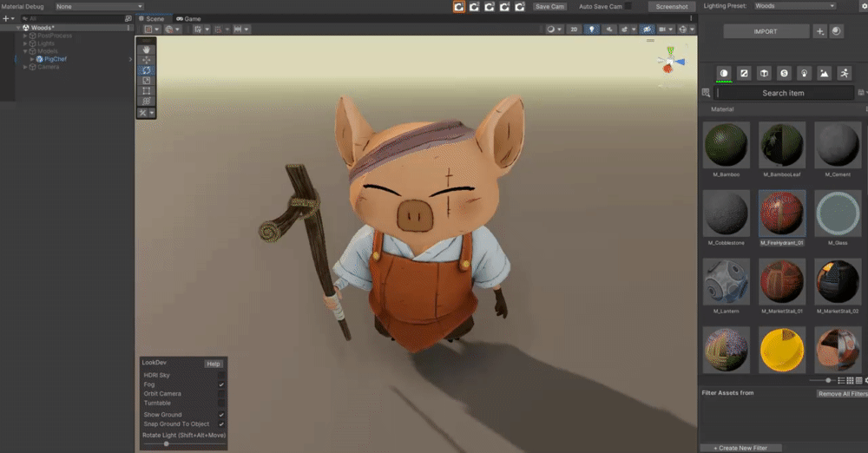Click the plus add asset icon
The width and height of the screenshot is (868, 453).
[820, 31]
